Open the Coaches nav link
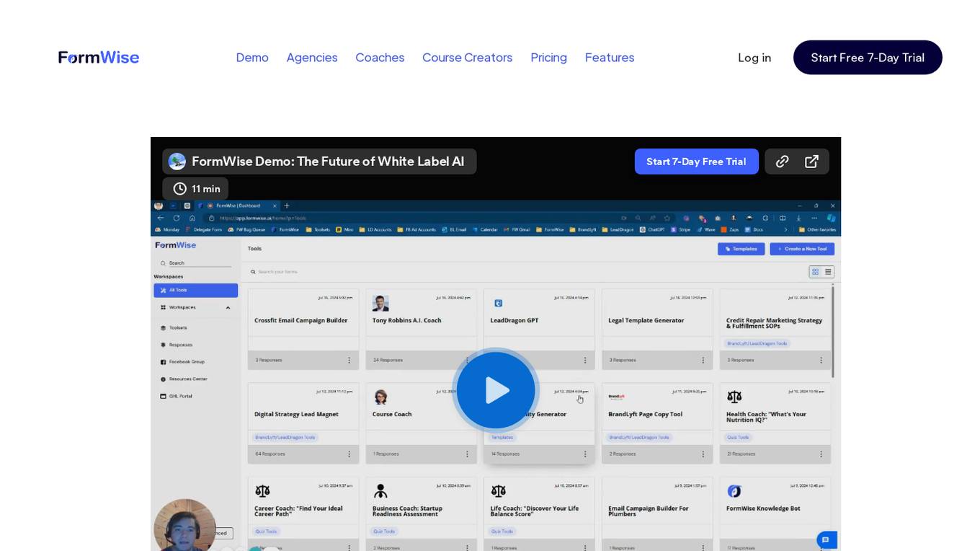 tap(380, 58)
